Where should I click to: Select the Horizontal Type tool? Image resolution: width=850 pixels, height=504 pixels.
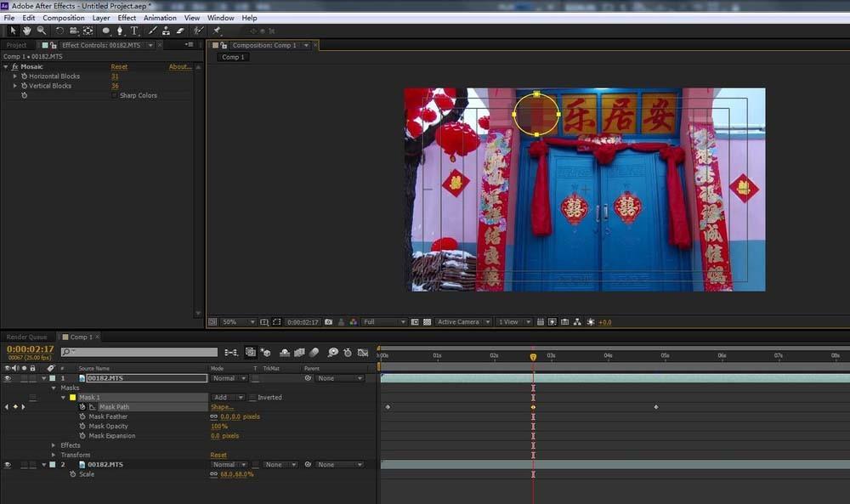pos(134,31)
